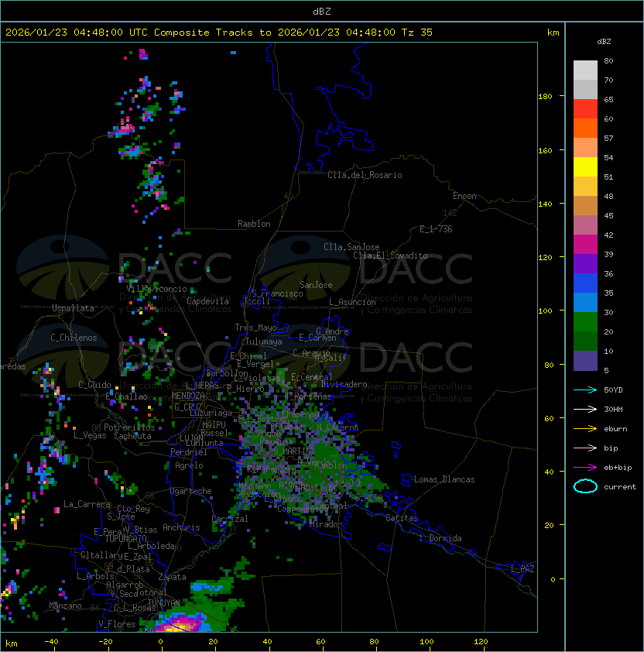Click the Ramblon label near the map's north
This screenshot has height=652, width=644.
tap(254, 224)
